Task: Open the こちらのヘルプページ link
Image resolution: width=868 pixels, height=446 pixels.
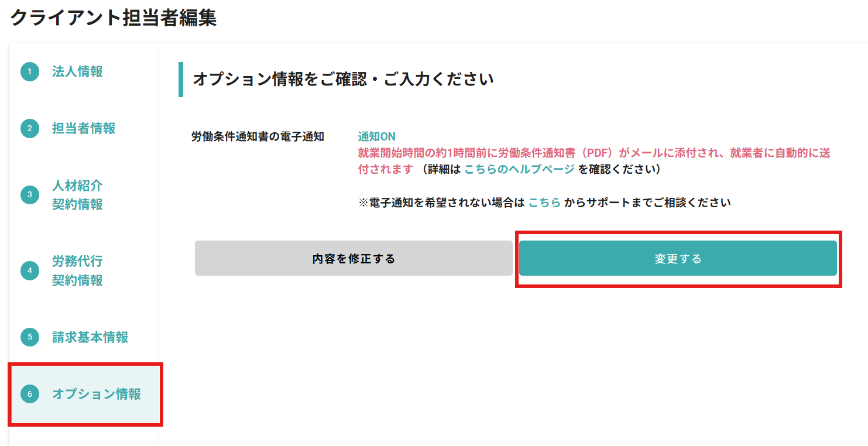Action: click(519, 170)
